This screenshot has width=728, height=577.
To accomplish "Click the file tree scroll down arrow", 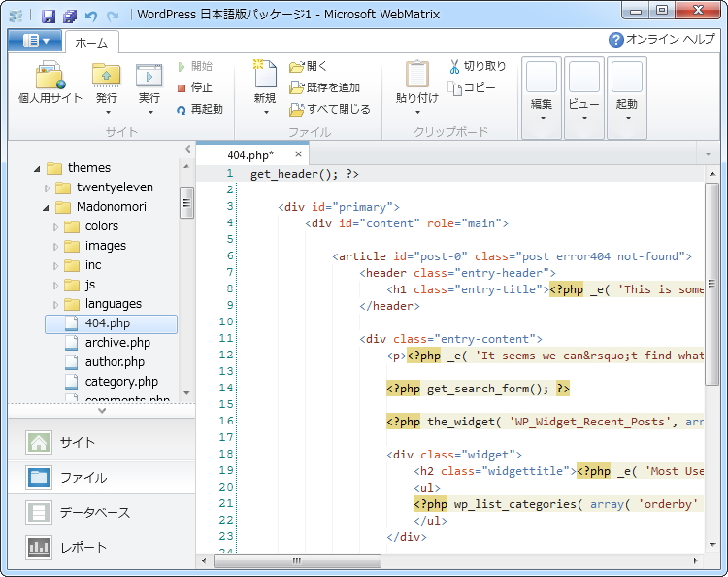I will (x=186, y=393).
